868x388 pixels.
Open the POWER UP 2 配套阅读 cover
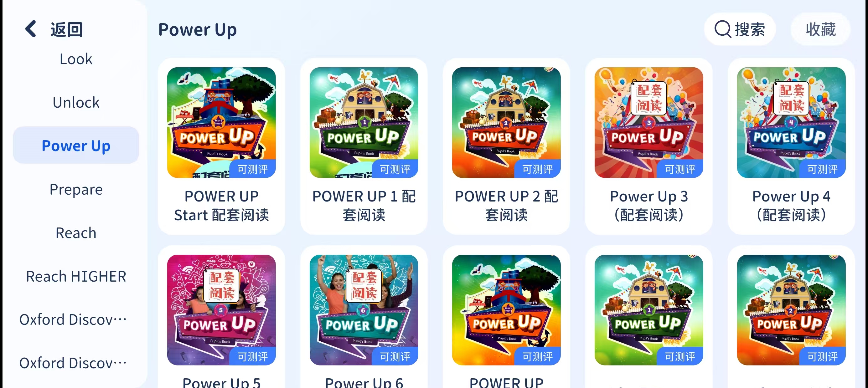click(506, 123)
